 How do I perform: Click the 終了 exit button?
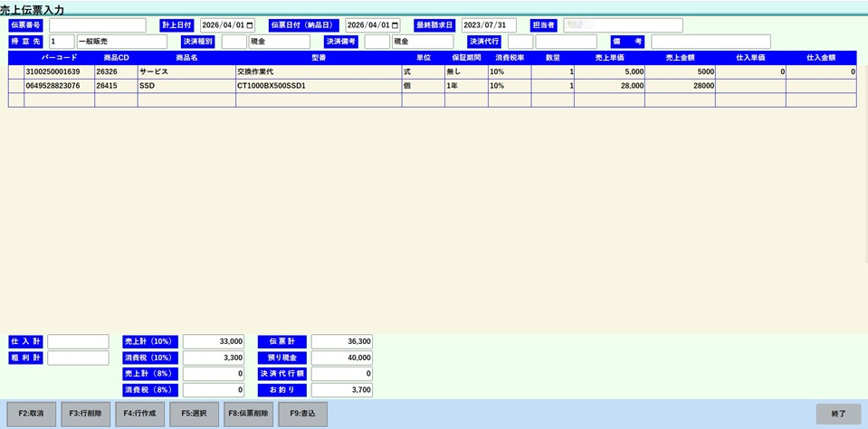tap(838, 414)
